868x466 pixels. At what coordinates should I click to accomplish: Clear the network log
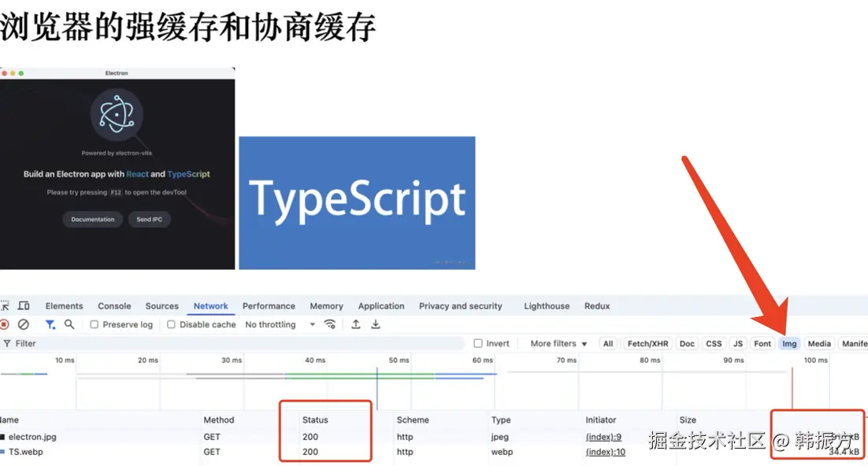(x=24, y=324)
